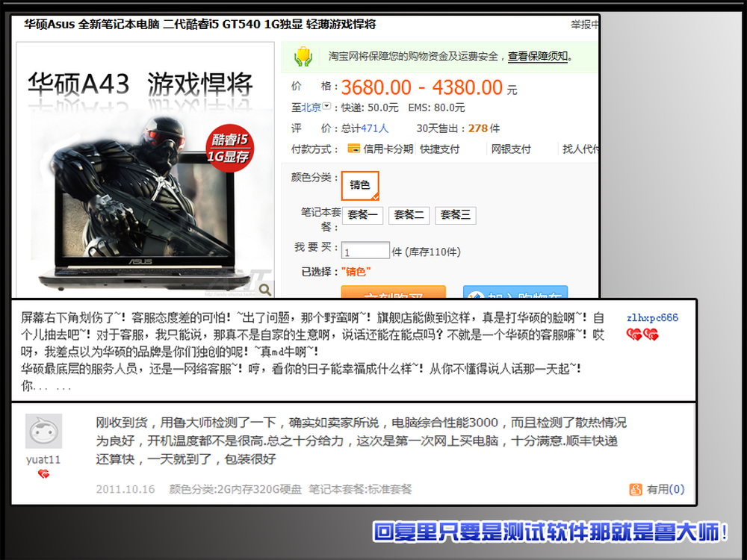
Task: Select 信用卡分期 payment method
Action: point(388,149)
